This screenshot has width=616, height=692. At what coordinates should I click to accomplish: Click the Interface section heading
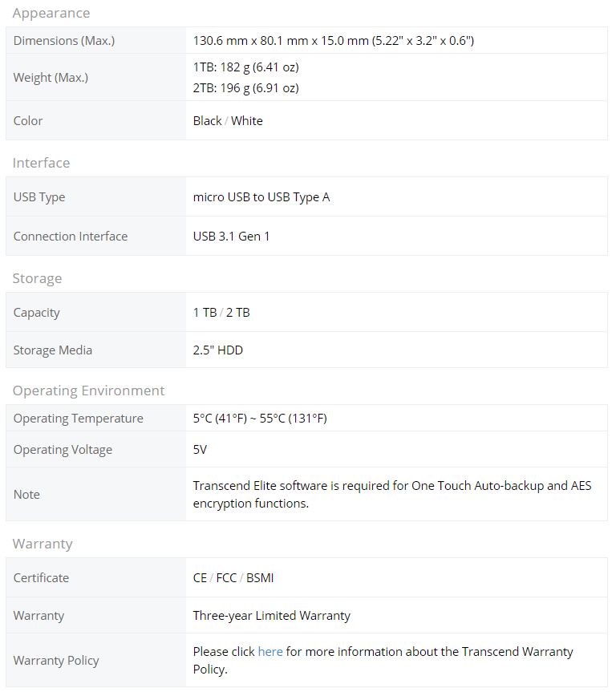[x=41, y=163]
